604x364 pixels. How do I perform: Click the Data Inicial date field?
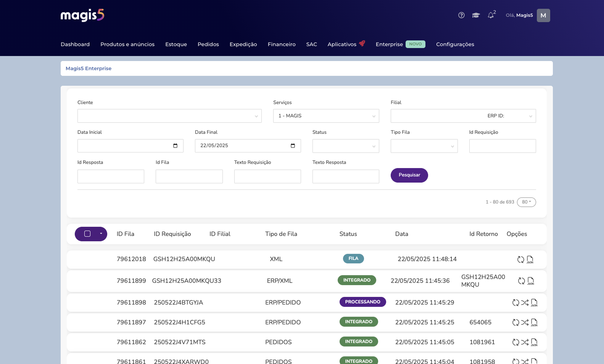click(x=130, y=146)
